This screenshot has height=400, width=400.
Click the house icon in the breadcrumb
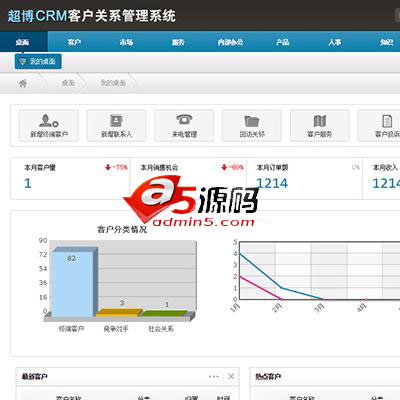(x=23, y=83)
